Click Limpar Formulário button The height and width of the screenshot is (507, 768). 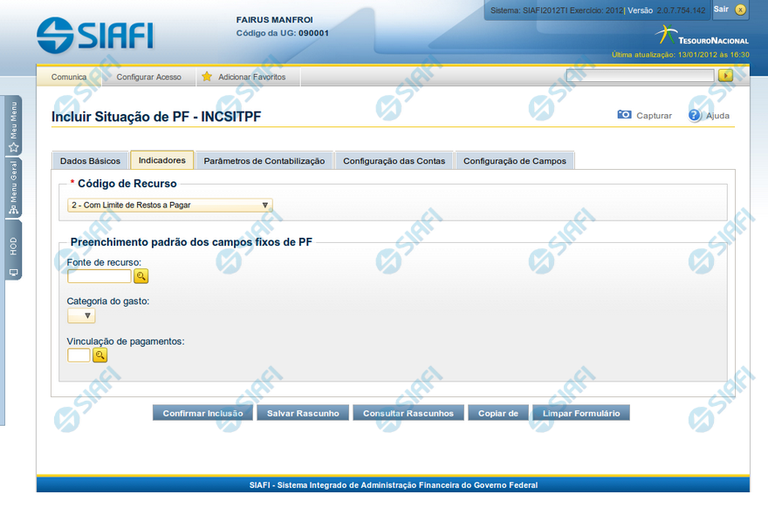[581, 413]
